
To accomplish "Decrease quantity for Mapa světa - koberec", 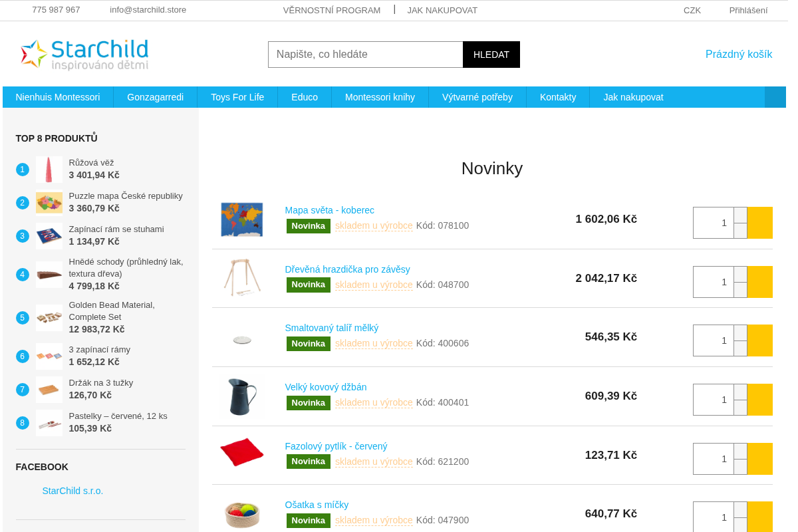I will click(x=740, y=231).
